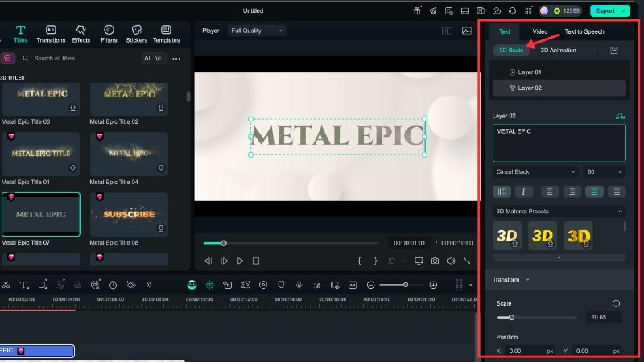Select Metal Epic Title 06 thumbnail
The image size is (644, 362).
[x=41, y=99]
